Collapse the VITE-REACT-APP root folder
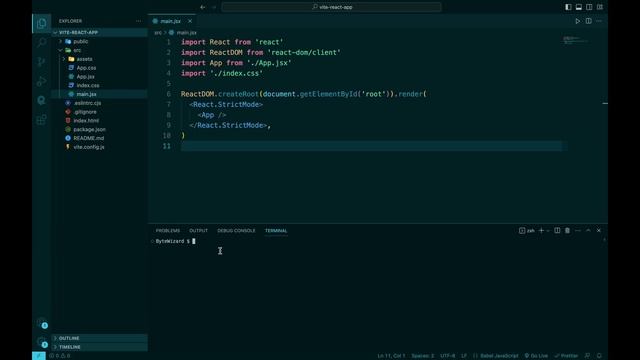640x360 pixels. coord(99,33)
